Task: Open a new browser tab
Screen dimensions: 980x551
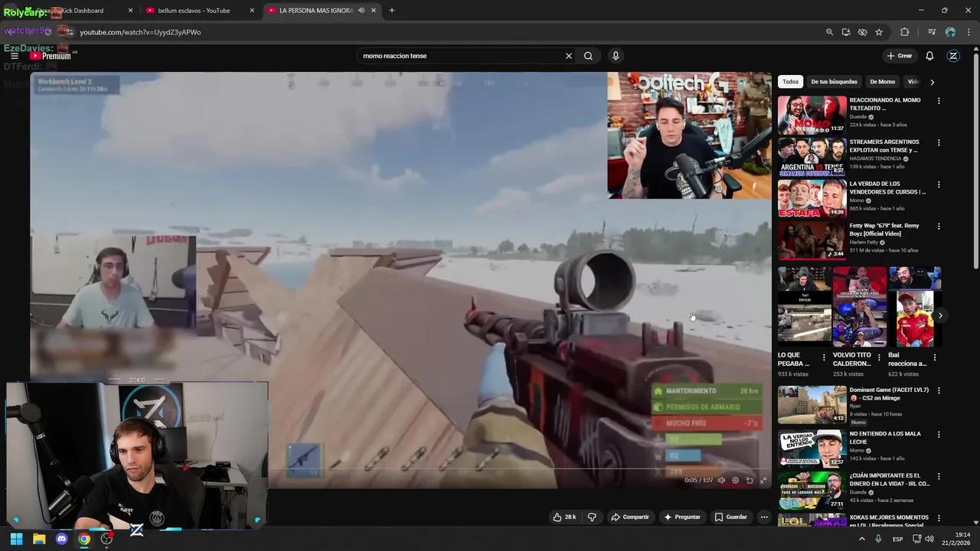Action: [x=391, y=11]
